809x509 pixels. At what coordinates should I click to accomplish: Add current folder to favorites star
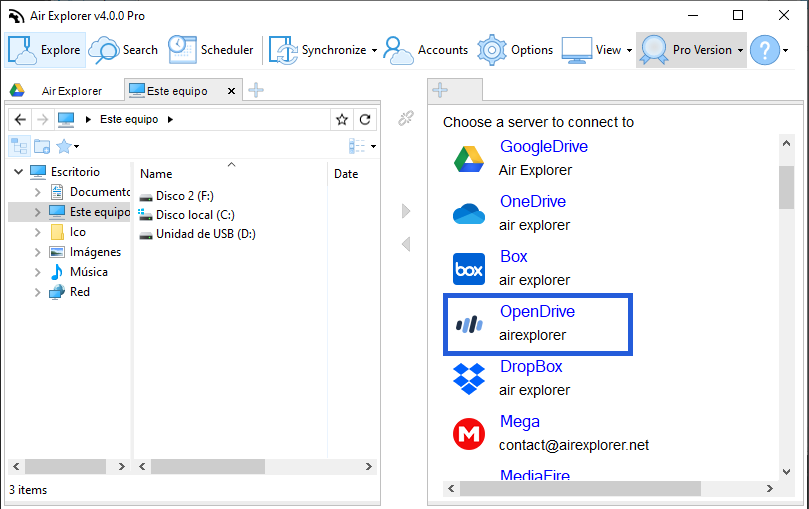click(x=342, y=120)
